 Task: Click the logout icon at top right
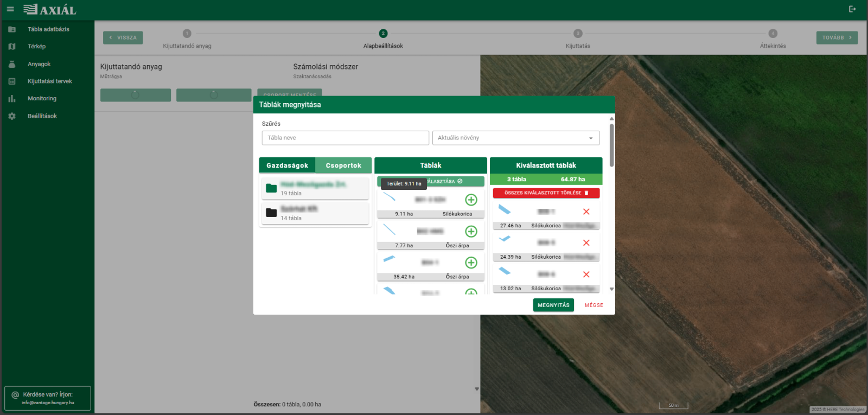click(x=852, y=9)
